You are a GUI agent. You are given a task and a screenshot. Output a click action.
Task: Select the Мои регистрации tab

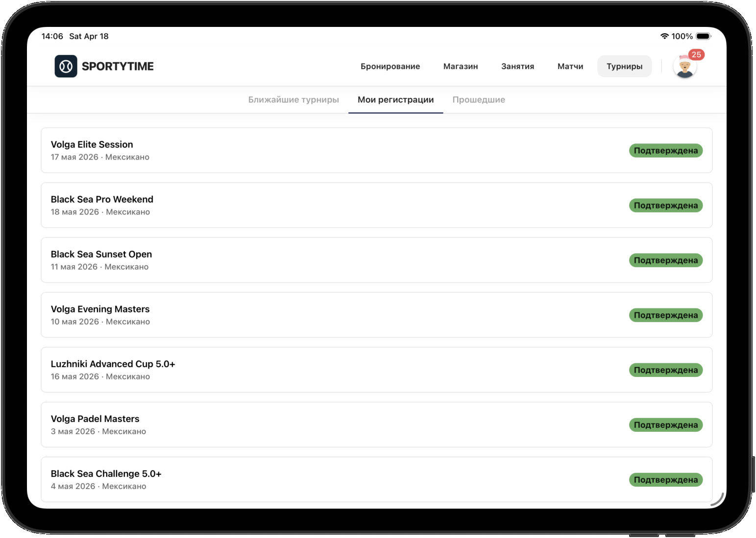point(395,99)
